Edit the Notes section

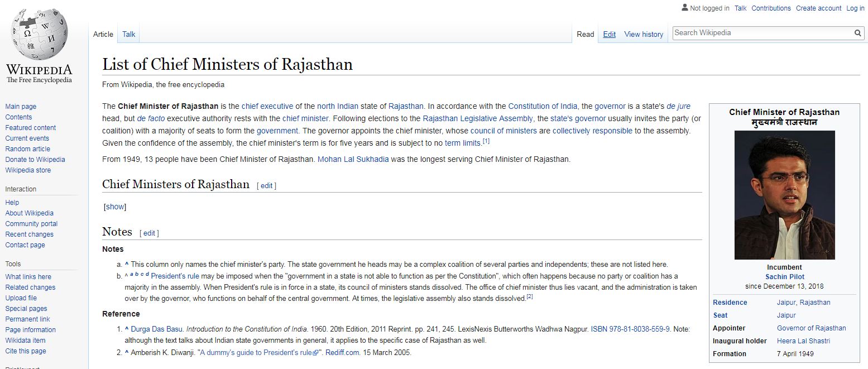[x=149, y=233]
